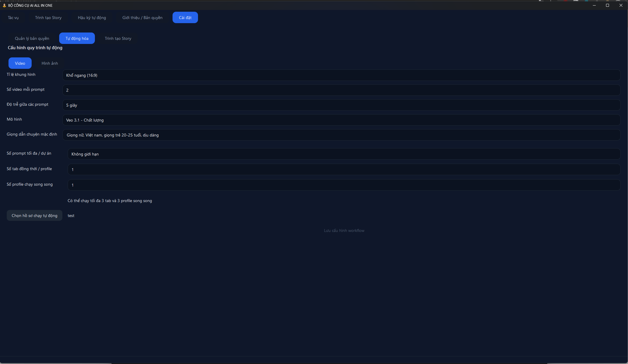Select the Cài đặt tab
Image resolution: width=628 pixels, height=364 pixels.
(185, 18)
